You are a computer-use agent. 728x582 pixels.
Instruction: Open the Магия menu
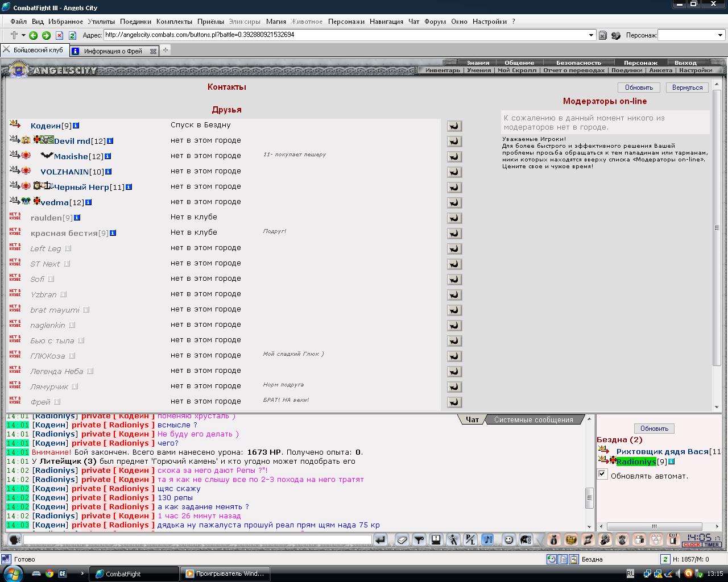coord(276,22)
